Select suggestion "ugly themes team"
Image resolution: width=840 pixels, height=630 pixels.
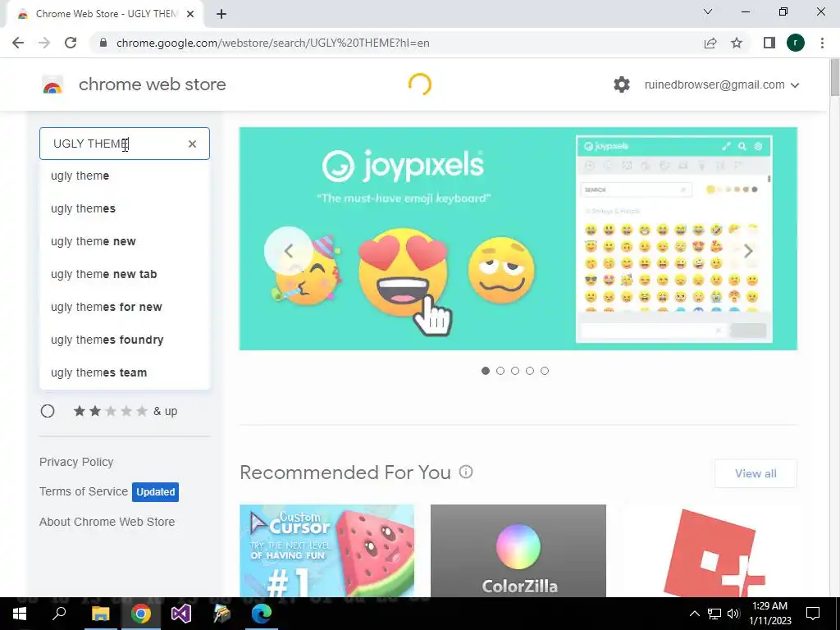pyautogui.click(x=125, y=372)
